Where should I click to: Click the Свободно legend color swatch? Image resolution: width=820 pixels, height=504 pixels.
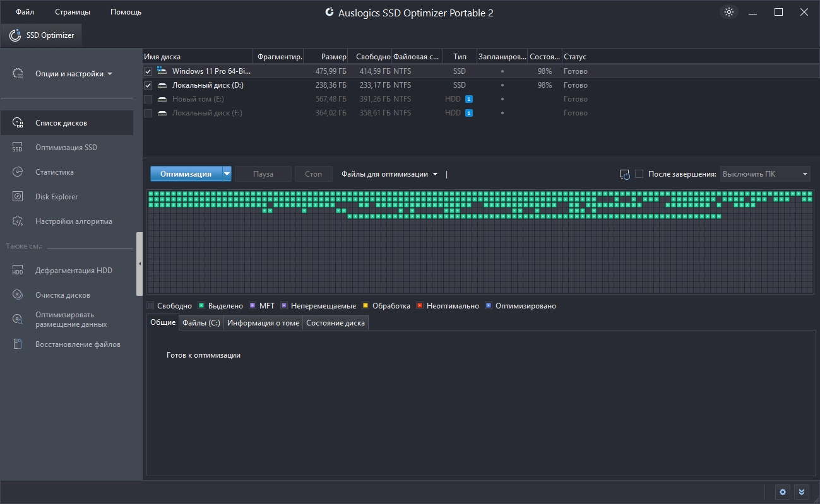coord(150,306)
